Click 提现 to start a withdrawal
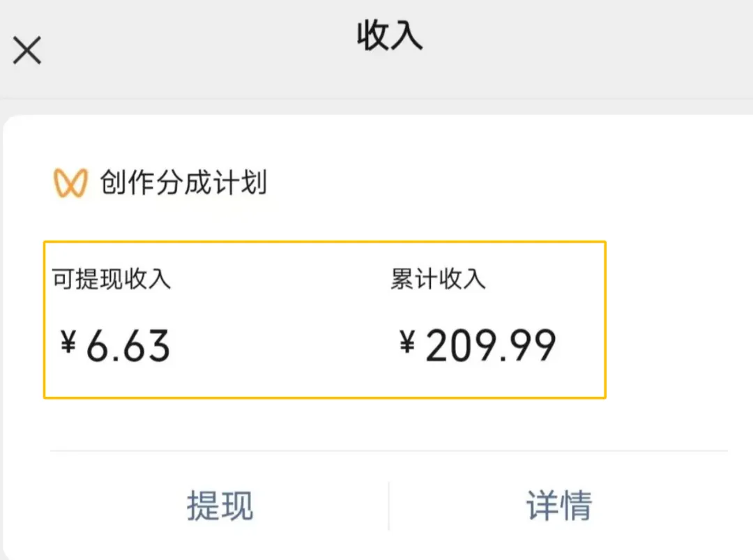The image size is (753, 560). click(x=220, y=507)
